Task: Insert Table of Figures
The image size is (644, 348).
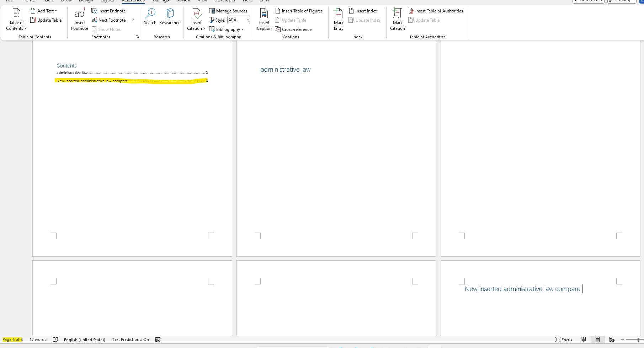Action: click(x=299, y=11)
